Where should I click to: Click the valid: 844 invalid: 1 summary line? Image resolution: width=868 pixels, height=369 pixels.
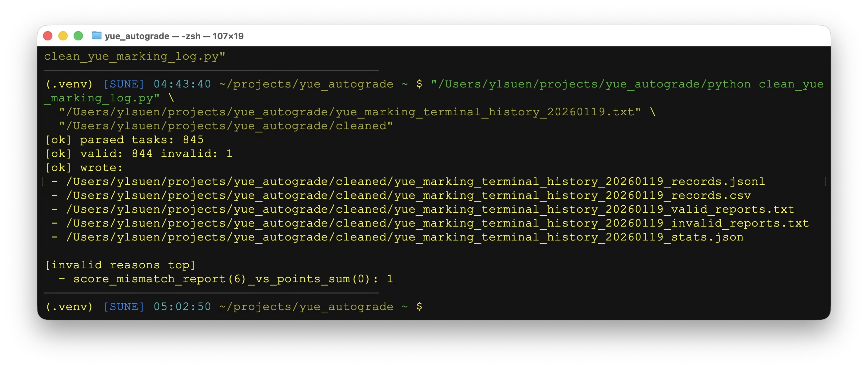click(x=138, y=153)
